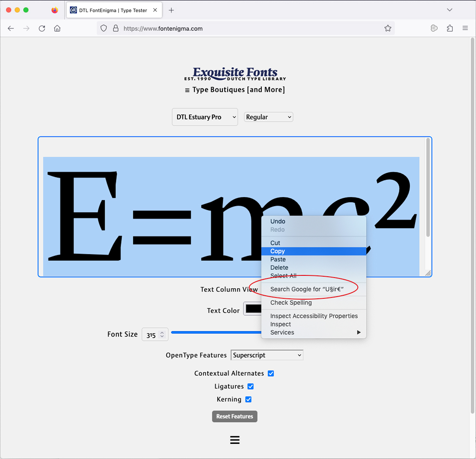Click the Font Size label
The image size is (476, 459).
122,334
